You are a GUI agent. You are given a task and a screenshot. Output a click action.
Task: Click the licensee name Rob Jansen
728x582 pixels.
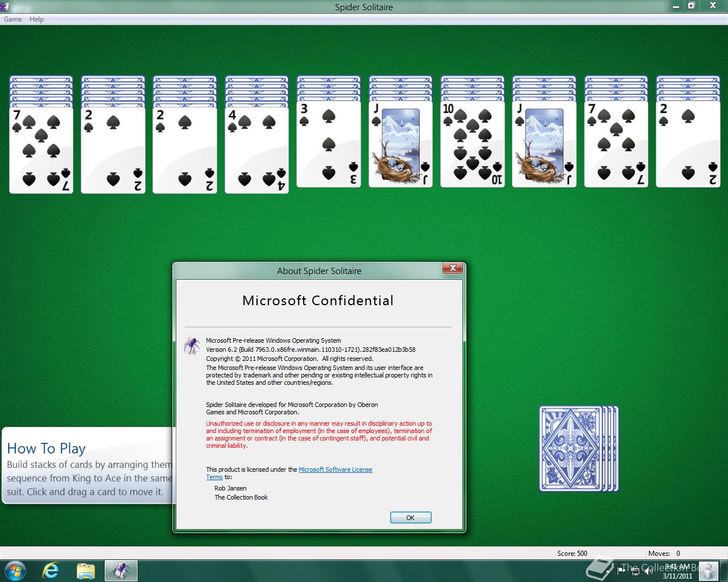click(230, 488)
